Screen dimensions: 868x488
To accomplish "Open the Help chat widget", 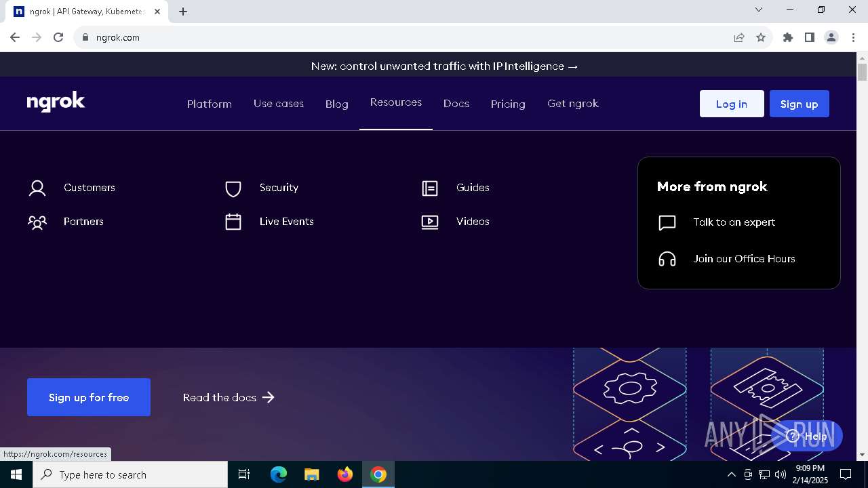I will click(807, 436).
